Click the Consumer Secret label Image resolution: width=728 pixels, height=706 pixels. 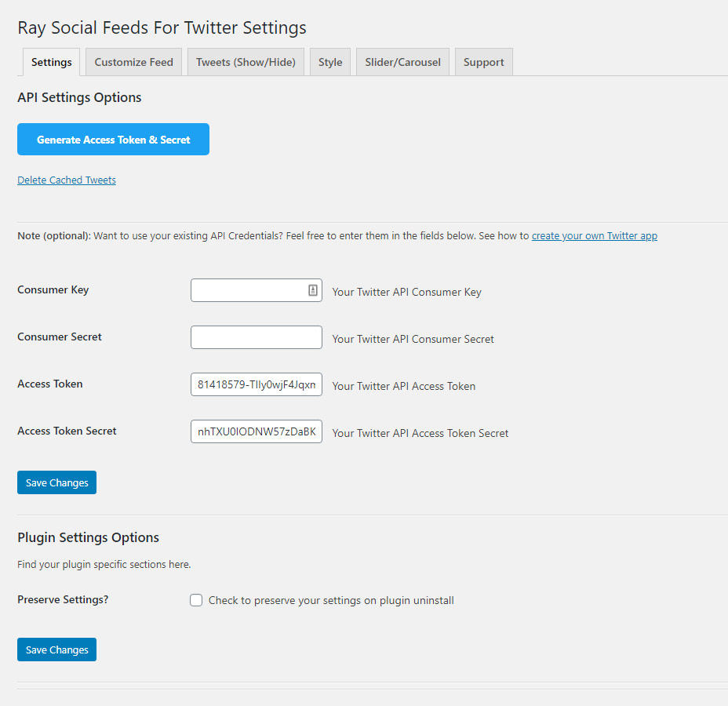click(x=60, y=337)
